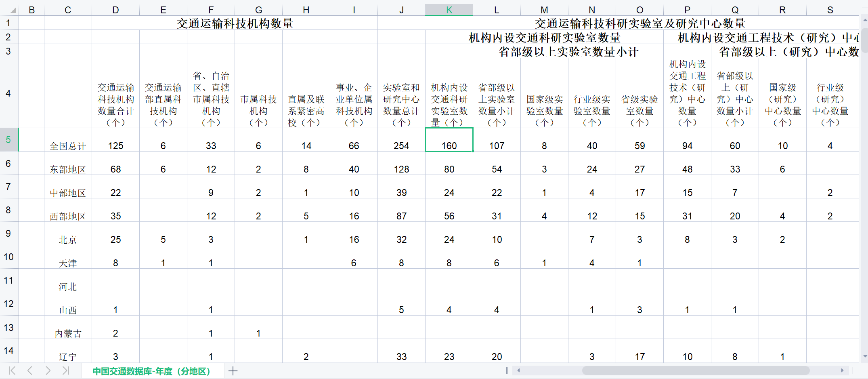Open the 中国交通数据库-年度（分地区） sheet tab

point(152,371)
